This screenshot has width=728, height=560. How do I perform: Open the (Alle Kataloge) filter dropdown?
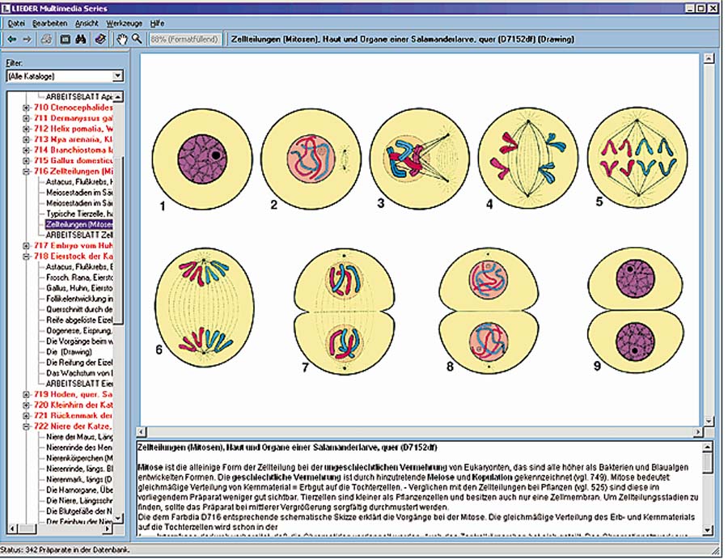pyautogui.click(x=118, y=76)
